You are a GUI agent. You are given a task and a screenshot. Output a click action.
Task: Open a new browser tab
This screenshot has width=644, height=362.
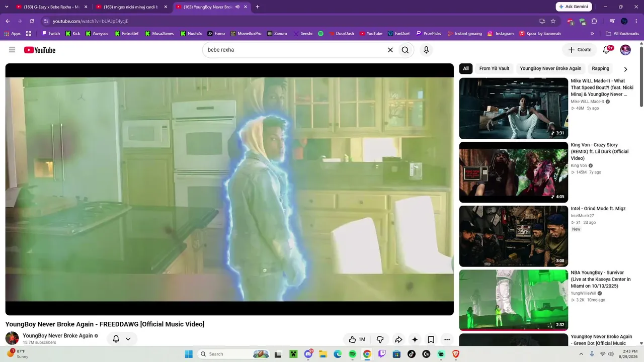[258, 7]
